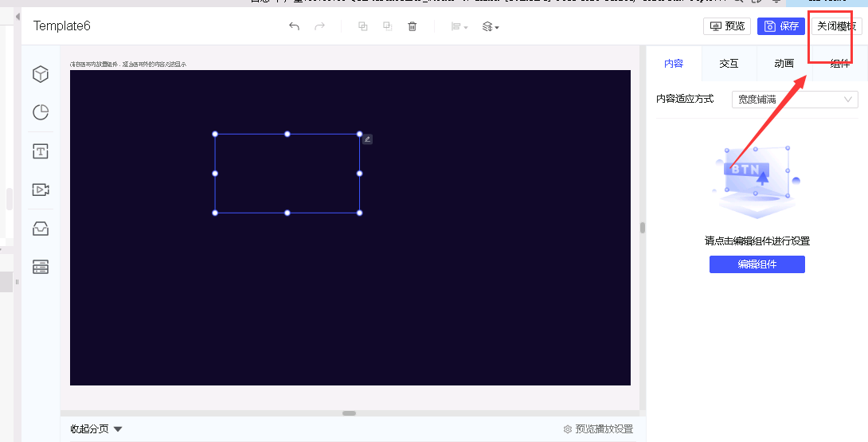Click the 内容适应方式 label
Image resolution: width=868 pixels, height=442 pixels.
click(x=685, y=99)
